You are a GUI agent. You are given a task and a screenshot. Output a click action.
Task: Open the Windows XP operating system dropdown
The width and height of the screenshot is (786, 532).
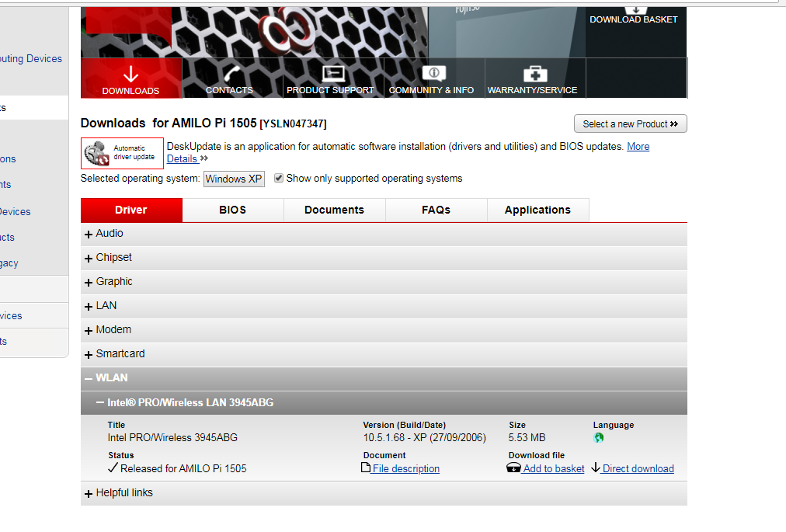[234, 179]
